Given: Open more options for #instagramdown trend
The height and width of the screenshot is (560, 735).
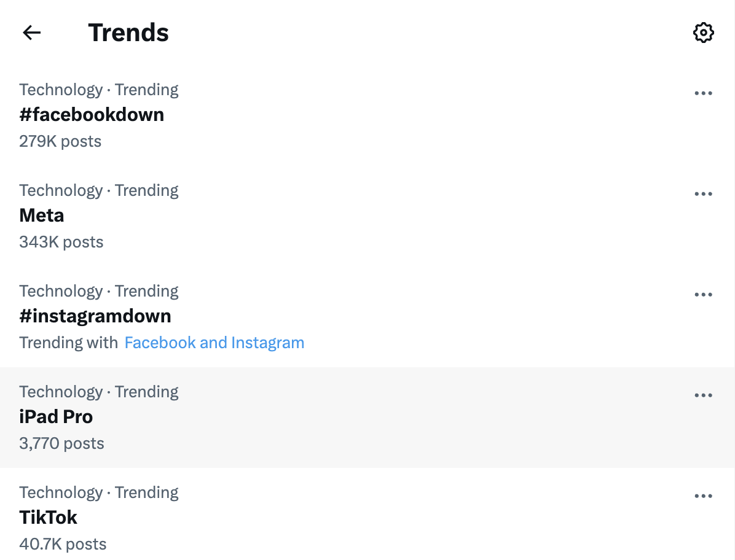Looking at the screenshot, I should tap(703, 295).
